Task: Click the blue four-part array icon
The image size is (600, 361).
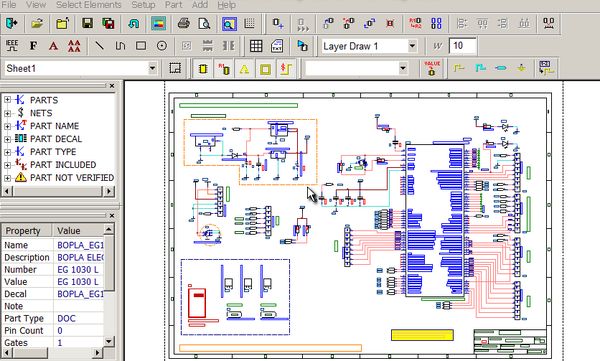Action: pyautogui.click(x=436, y=24)
